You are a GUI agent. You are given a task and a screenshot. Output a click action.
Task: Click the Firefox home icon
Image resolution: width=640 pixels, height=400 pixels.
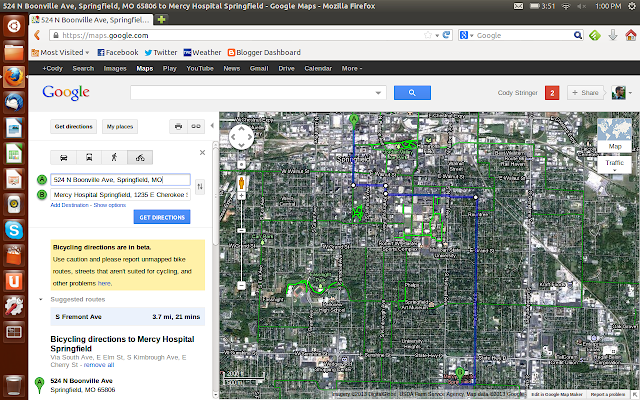631,35
